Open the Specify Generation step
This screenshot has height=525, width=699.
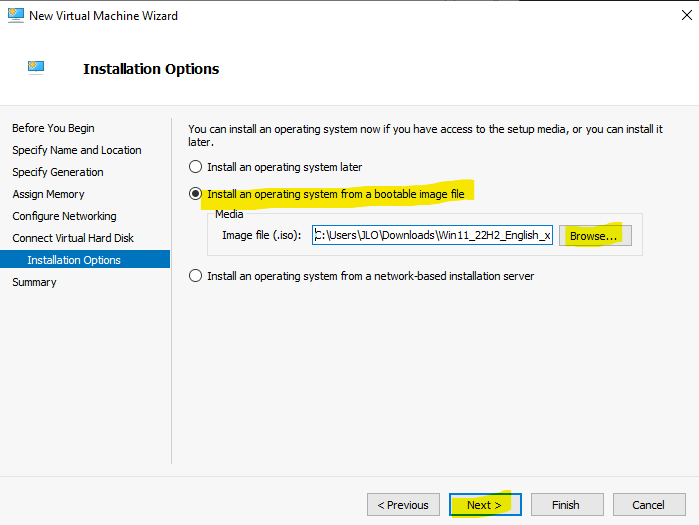coord(58,172)
